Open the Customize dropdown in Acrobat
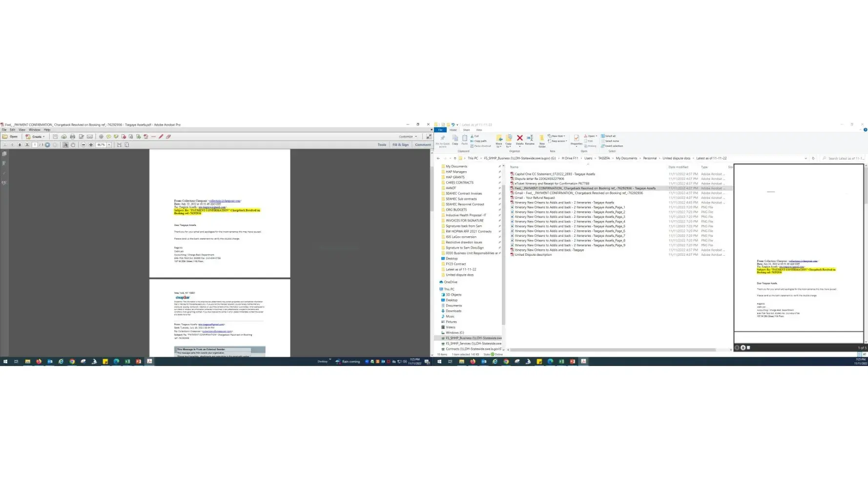The image size is (868, 488). click(408, 137)
